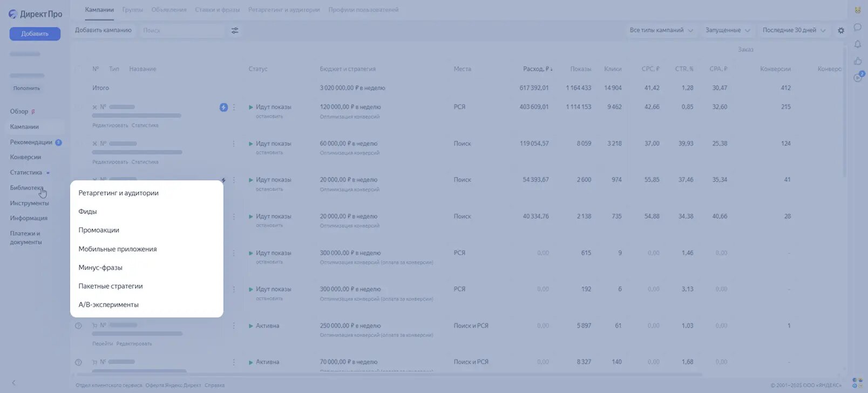This screenshot has height=393, width=868.
Task: Open the search filter settings icon
Action: [x=235, y=31]
